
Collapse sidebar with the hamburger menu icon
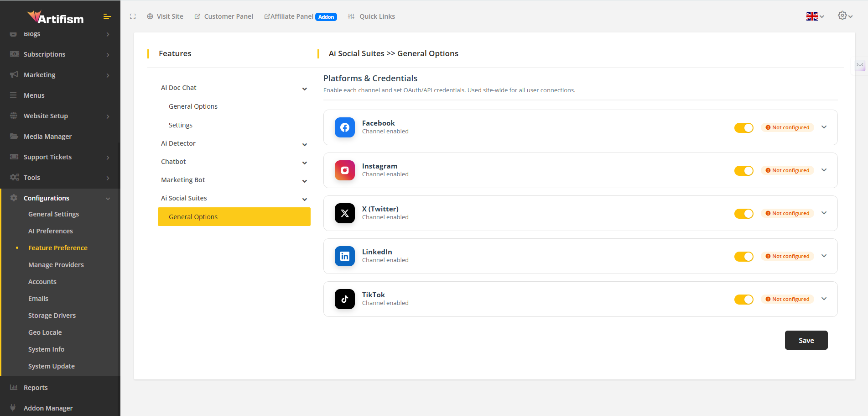pos(107,17)
